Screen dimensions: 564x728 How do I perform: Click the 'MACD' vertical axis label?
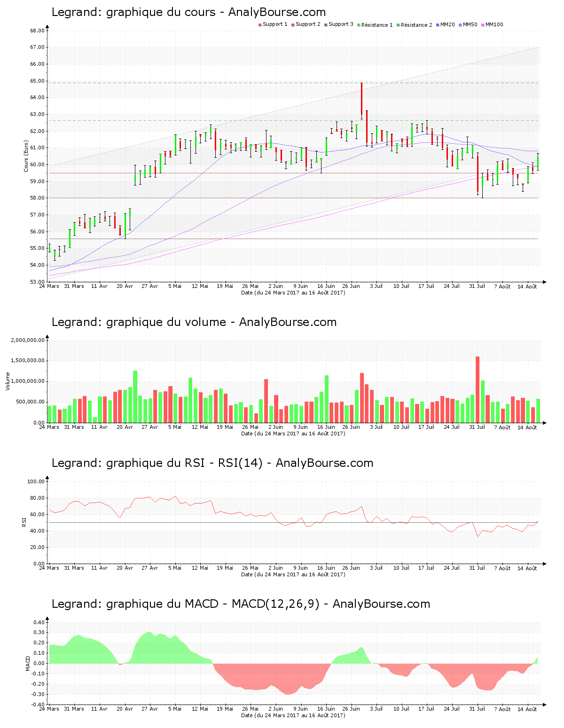(28, 663)
